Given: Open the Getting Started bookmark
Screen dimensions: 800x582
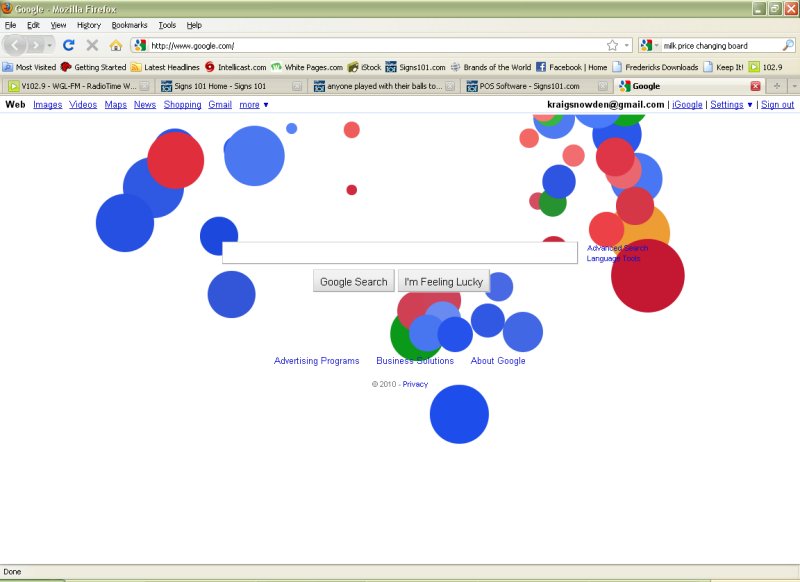Looking at the screenshot, I should click(93, 67).
